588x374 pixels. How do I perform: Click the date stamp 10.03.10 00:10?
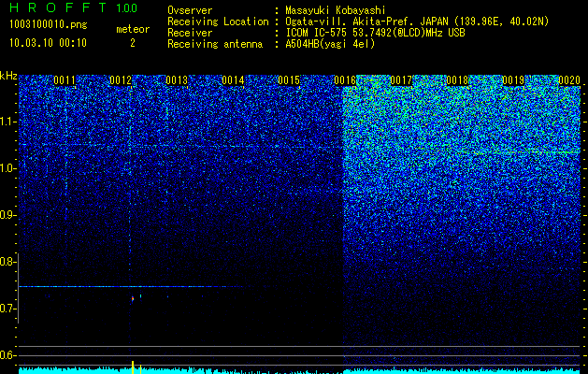pos(48,43)
